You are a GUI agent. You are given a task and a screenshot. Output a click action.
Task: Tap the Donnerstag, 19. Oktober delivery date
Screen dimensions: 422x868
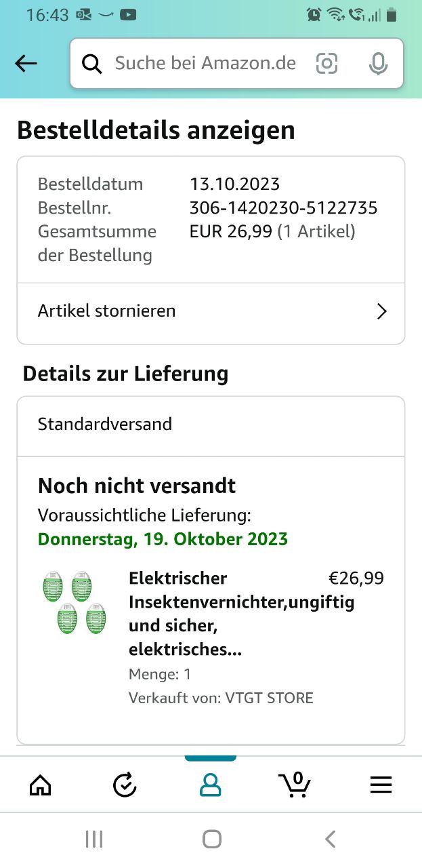click(163, 540)
